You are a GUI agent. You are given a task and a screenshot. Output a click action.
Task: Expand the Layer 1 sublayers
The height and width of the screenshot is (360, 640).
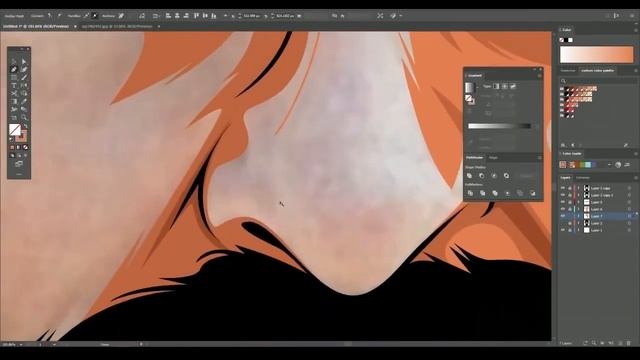pyautogui.click(x=578, y=230)
